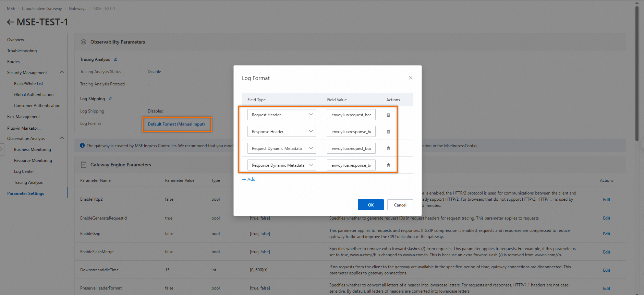Delete the Response Dynamic Metadata row
The width and height of the screenshot is (644, 295).
(388, 165)
